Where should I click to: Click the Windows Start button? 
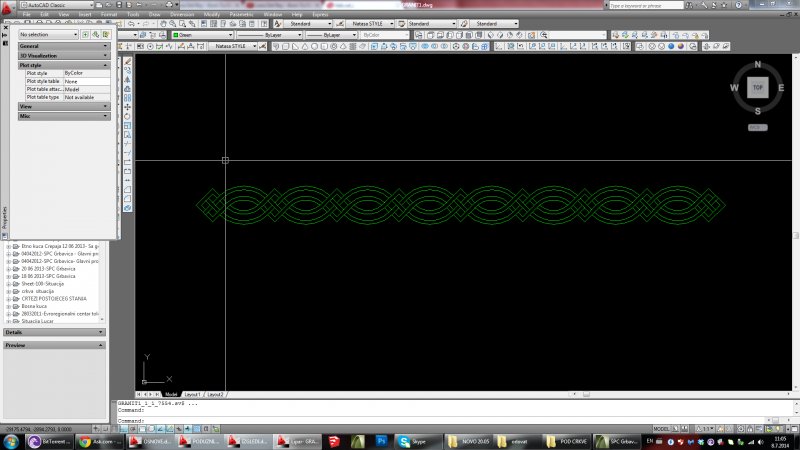click(x=11, y=441)
